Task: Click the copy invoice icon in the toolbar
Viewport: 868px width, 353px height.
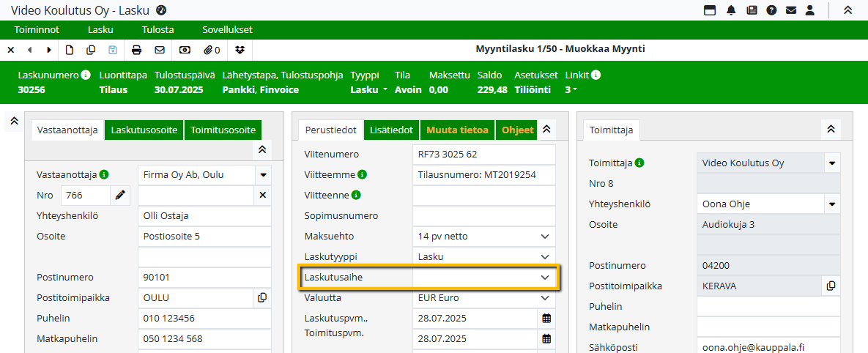Action: coord(91,50)
